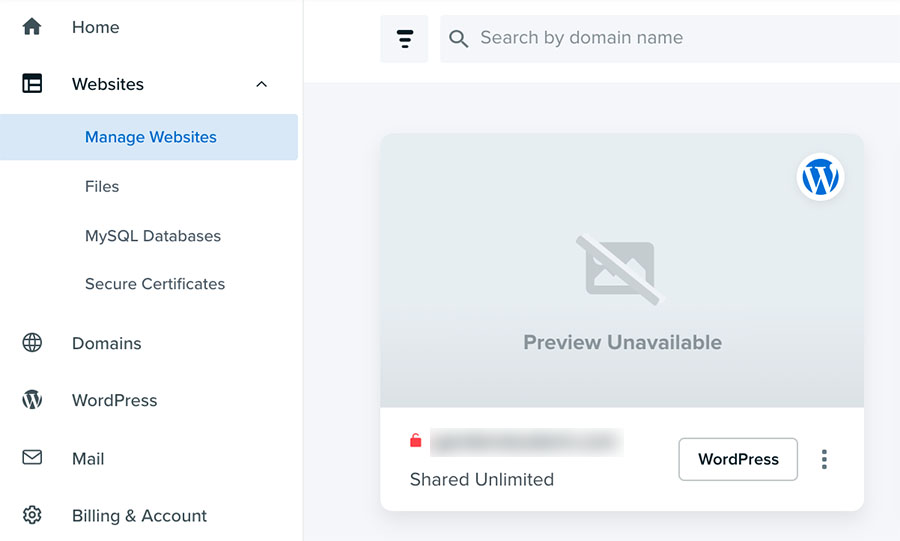
Task: Select Websites in the sidebar
Action: [108, 84]
